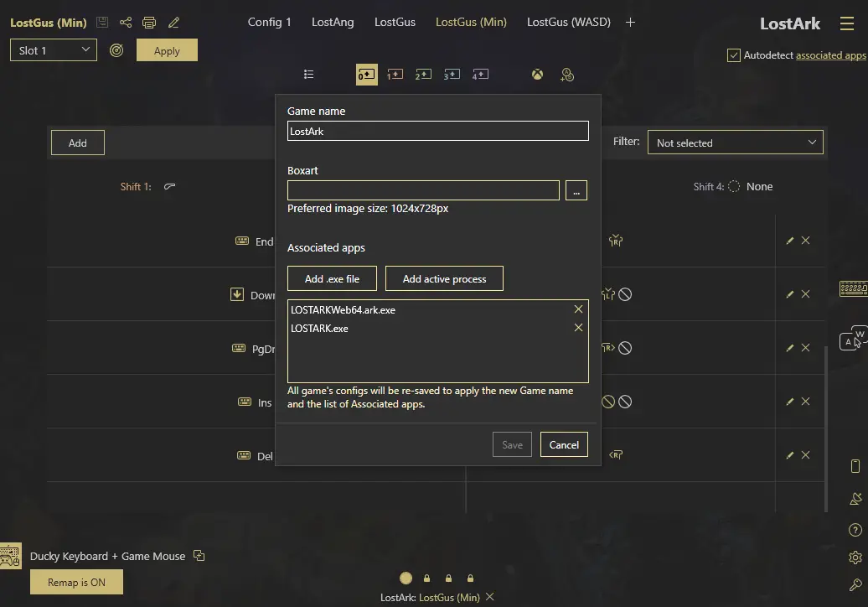Open the Slot 1 dropdown
Viewport: 868px width, 607px height.
click(x=53, y=50)
